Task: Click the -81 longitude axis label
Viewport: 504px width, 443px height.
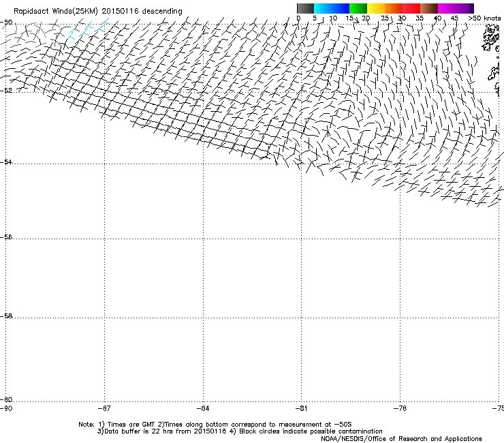Action: [301, 408]
